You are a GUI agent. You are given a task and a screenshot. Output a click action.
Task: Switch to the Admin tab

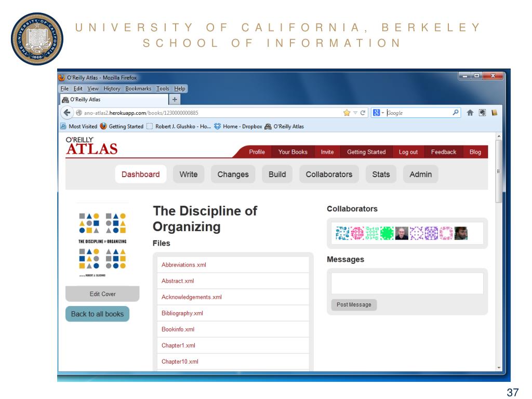coord(421,174)
